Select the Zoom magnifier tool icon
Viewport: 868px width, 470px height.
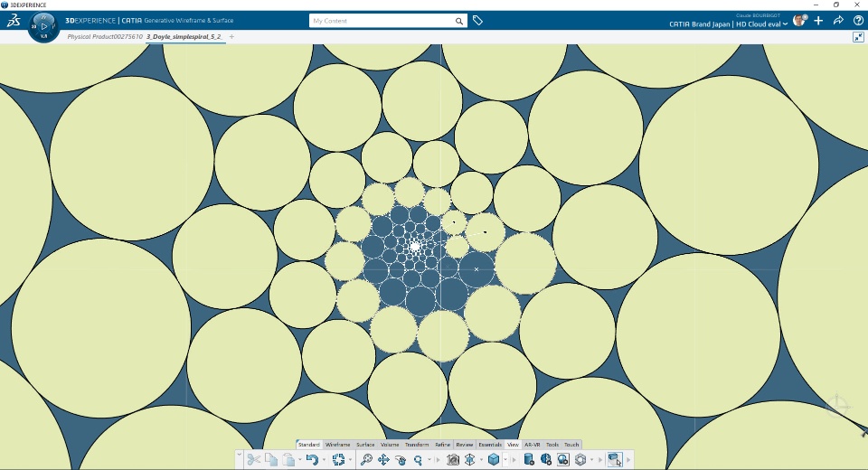click(418, 459)
